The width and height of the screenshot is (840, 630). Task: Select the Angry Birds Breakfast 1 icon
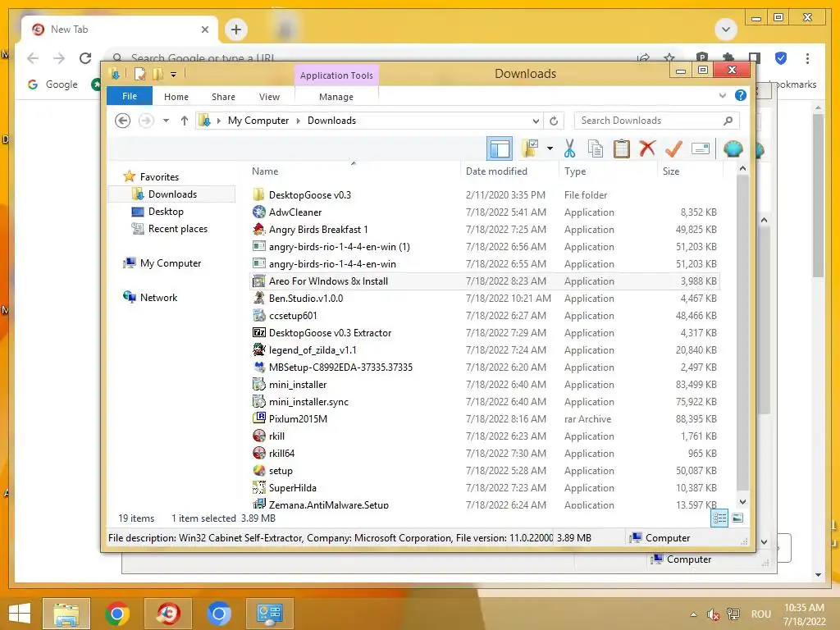coord(258,230)
